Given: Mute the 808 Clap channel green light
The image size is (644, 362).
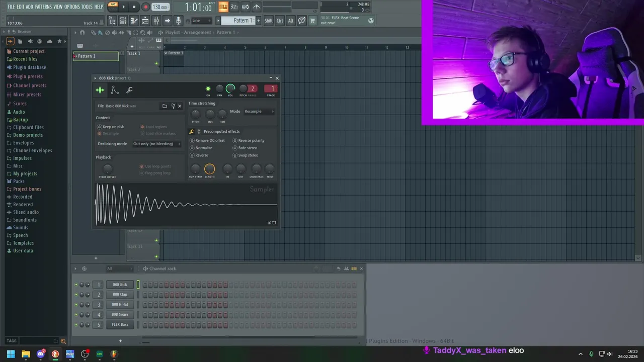Looking at the screenshot, I should click(x=76, y=295).
